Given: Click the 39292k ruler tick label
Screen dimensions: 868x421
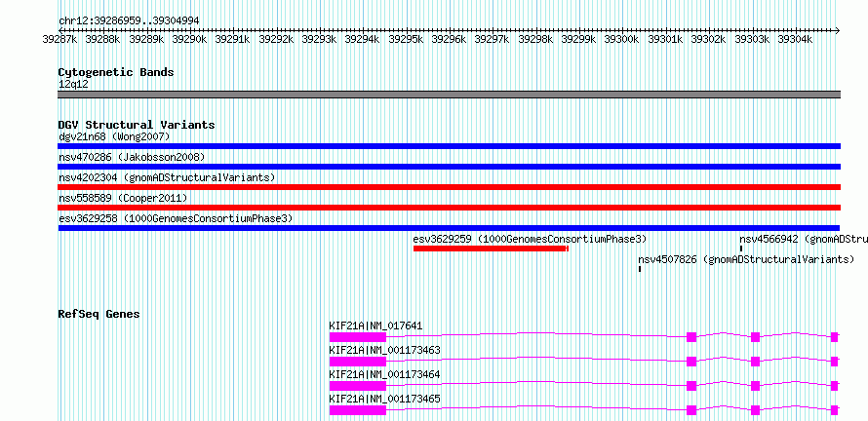Looking at the screenshot, I should coord(276,39).
